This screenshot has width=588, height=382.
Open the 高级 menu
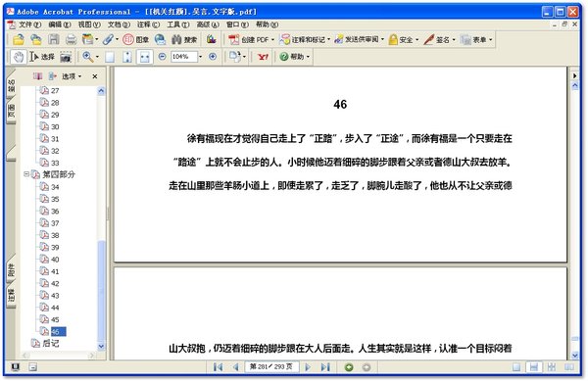pyautogui.click(x=208, y=24)
